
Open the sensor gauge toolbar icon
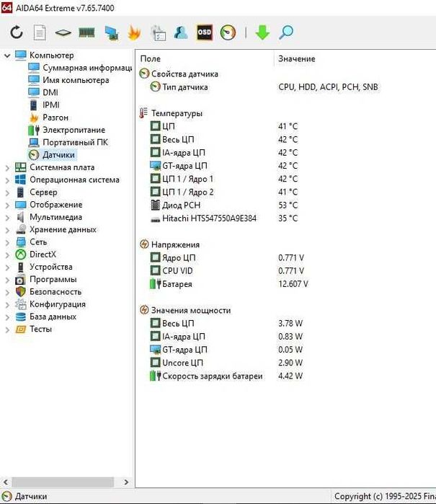[228, 32]
